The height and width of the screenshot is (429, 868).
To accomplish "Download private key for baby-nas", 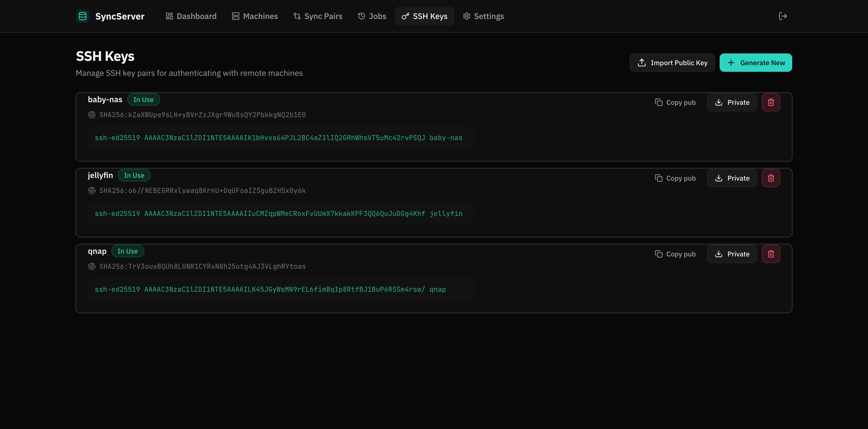I will click(732, 103).
